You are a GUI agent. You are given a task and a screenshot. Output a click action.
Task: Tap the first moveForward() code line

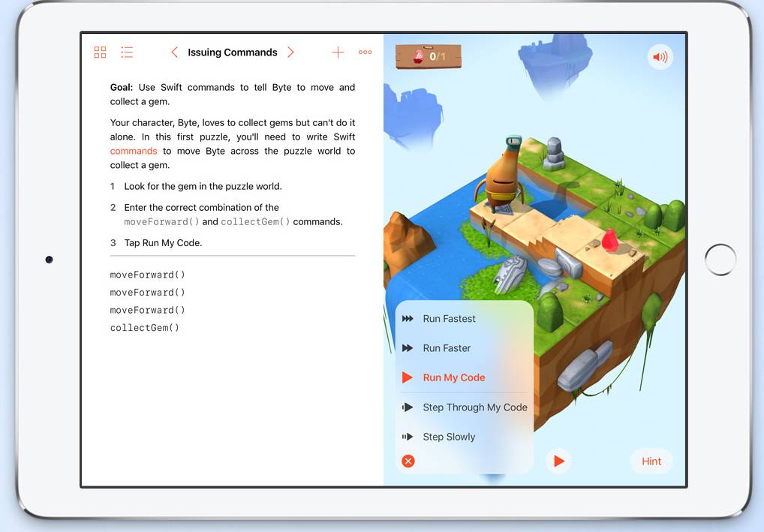[148, 275]
